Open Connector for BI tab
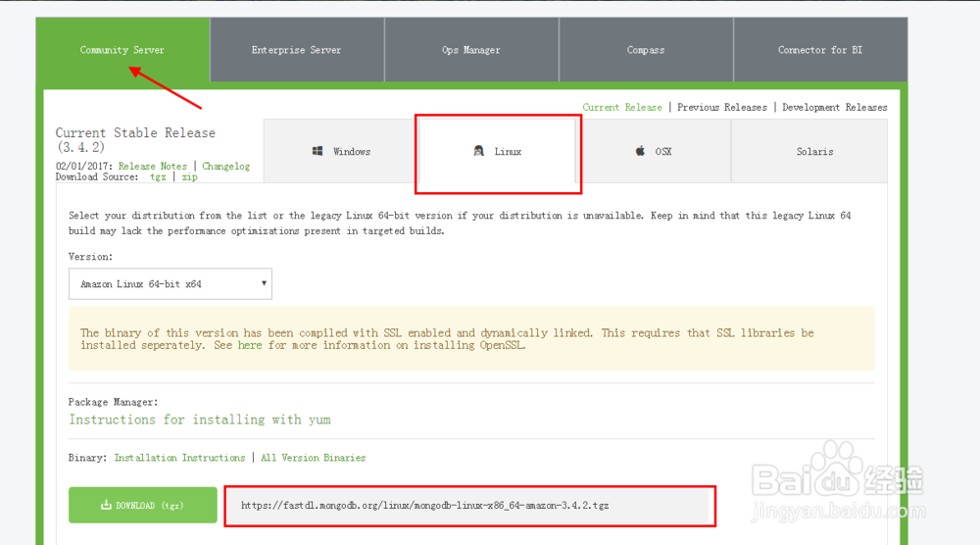This screenshot has width=980, height=545. point(820,50)
